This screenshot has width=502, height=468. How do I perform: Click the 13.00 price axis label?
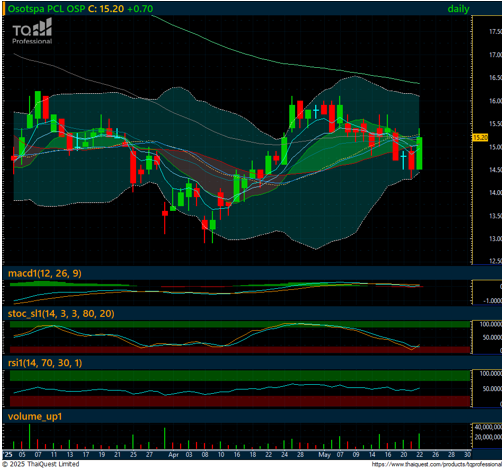point(495,239)
